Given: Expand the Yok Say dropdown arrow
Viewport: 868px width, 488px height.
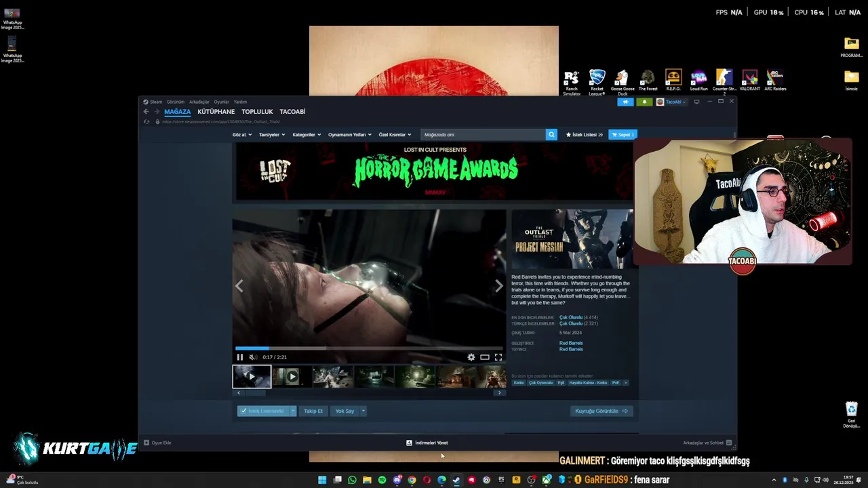Looking at the screenshot, I should click(x=363, y=411).
